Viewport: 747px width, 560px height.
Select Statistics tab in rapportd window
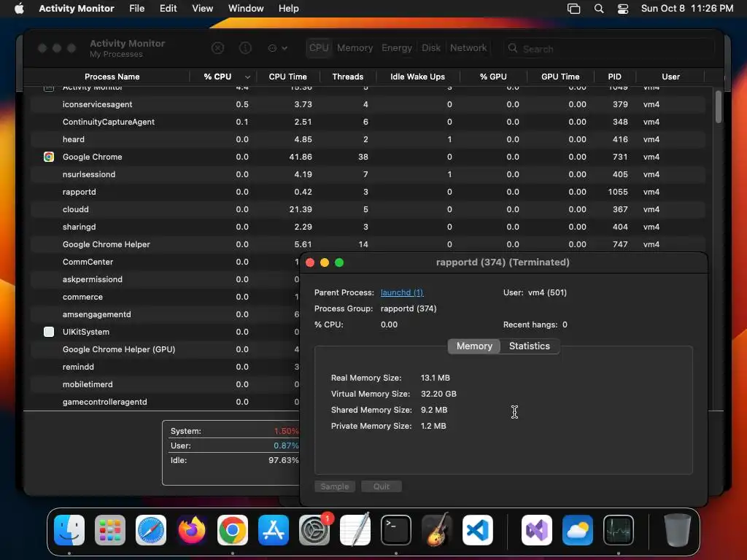coord(530,346)
